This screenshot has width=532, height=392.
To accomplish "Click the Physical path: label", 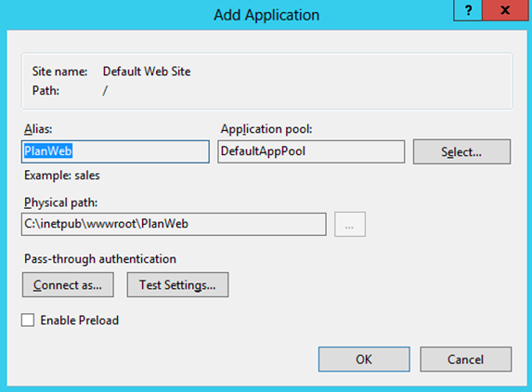I will 60,203.
